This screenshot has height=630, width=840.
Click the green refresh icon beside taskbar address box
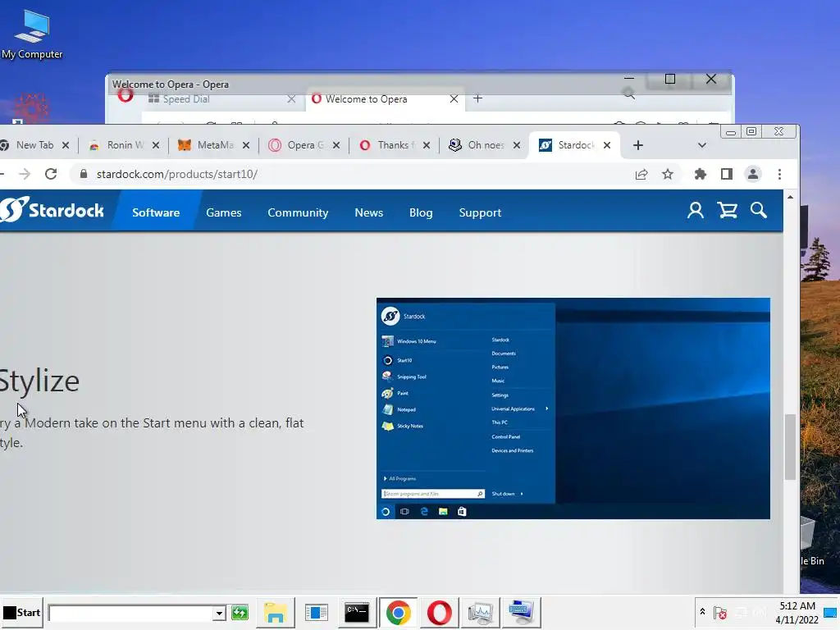tap(240, 612)
